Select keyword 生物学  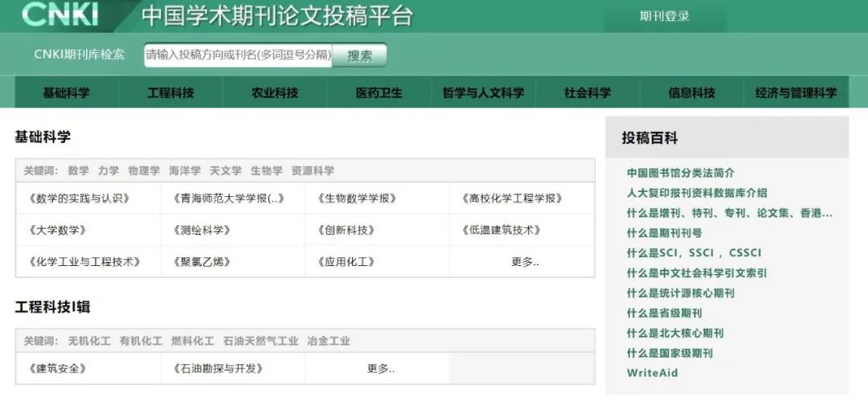266,170
